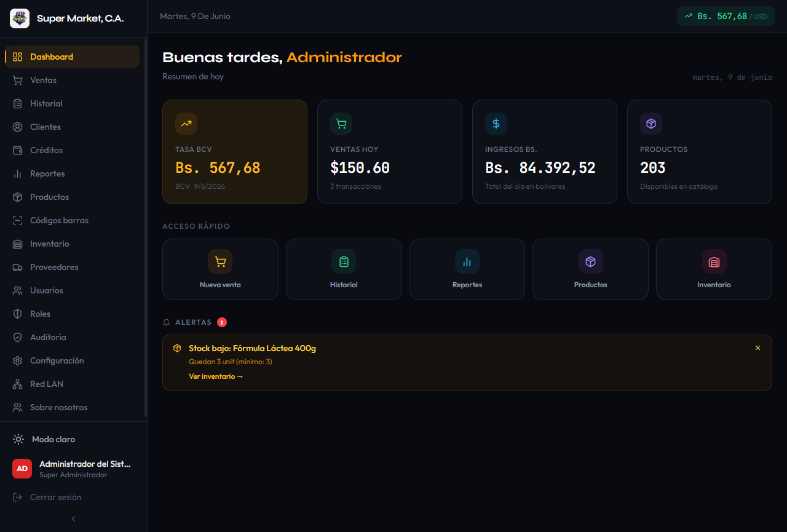The image size is (787, 532).
Task: Click the alerts bell icon
Action: [166, 322]
